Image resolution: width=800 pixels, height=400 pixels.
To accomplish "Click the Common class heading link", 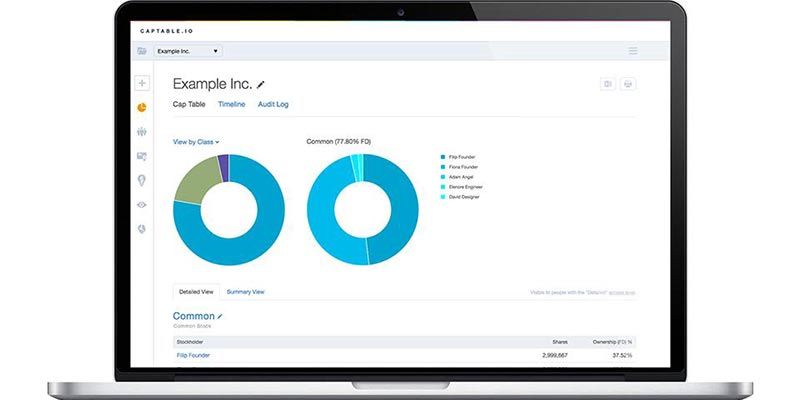I will (193, 316).
